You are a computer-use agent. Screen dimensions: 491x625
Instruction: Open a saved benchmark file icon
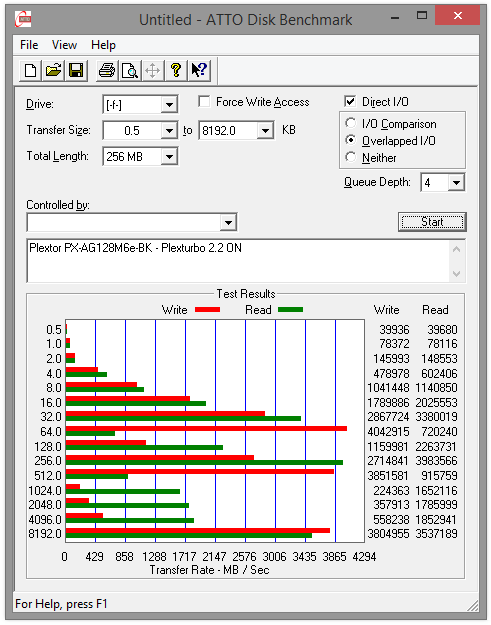click(x=53, y=71)
